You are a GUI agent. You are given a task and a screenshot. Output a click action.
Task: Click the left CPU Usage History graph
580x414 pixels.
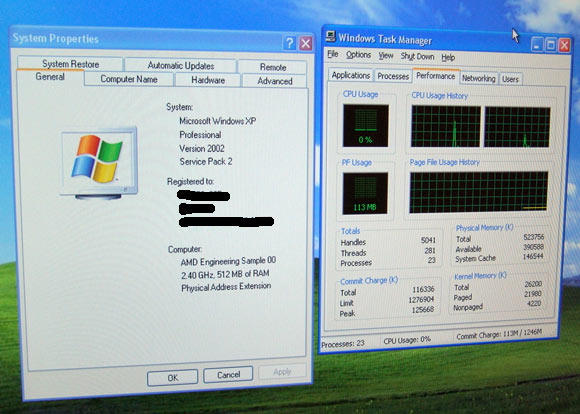tap(446, 126)
